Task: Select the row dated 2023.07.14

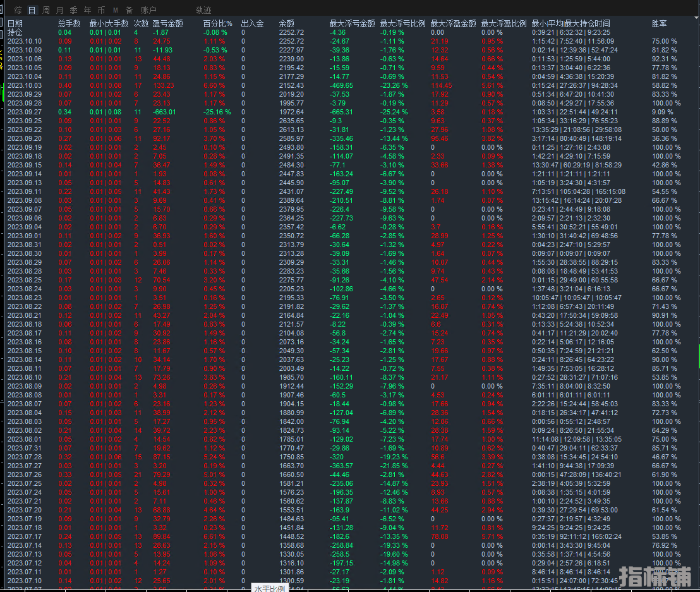Action: pos(351,545)
